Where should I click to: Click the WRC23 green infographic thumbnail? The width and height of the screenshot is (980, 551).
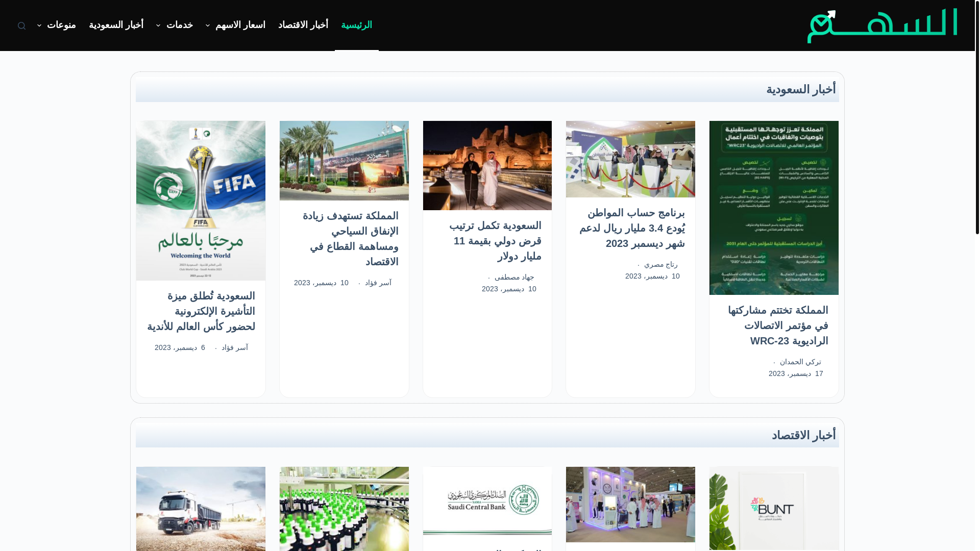[774, 208]
